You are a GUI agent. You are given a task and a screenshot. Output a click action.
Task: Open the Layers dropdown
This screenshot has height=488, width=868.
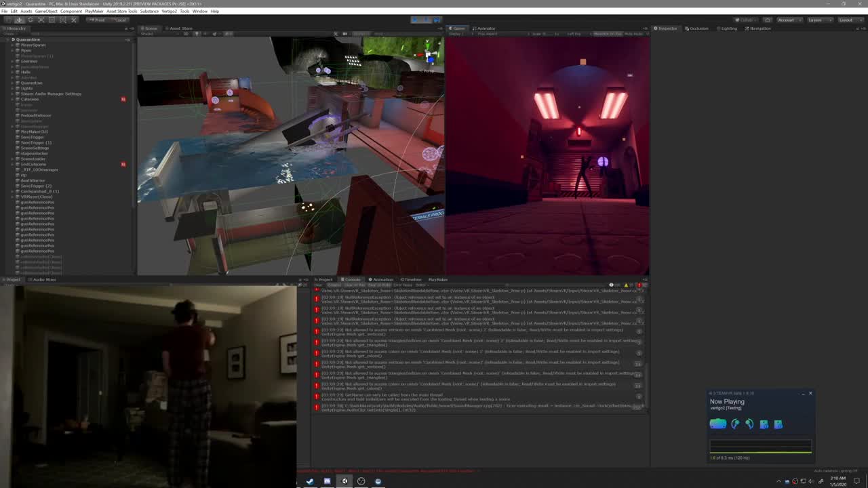pos(818,20)
